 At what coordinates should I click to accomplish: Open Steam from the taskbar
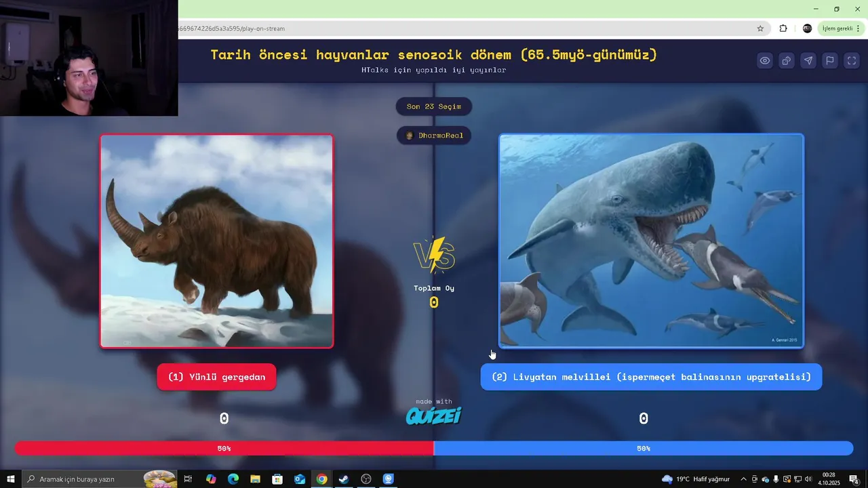344,479
